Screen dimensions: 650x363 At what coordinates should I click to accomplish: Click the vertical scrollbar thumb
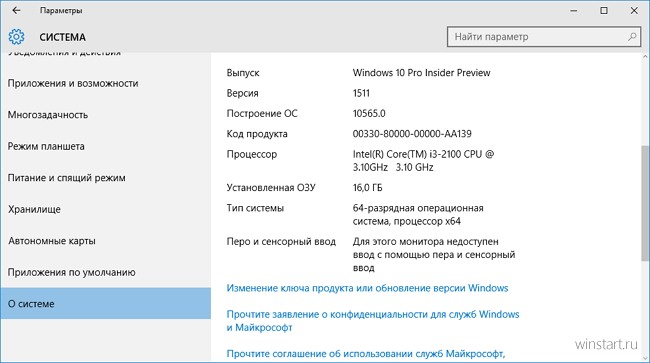click(x=645, y=203)
